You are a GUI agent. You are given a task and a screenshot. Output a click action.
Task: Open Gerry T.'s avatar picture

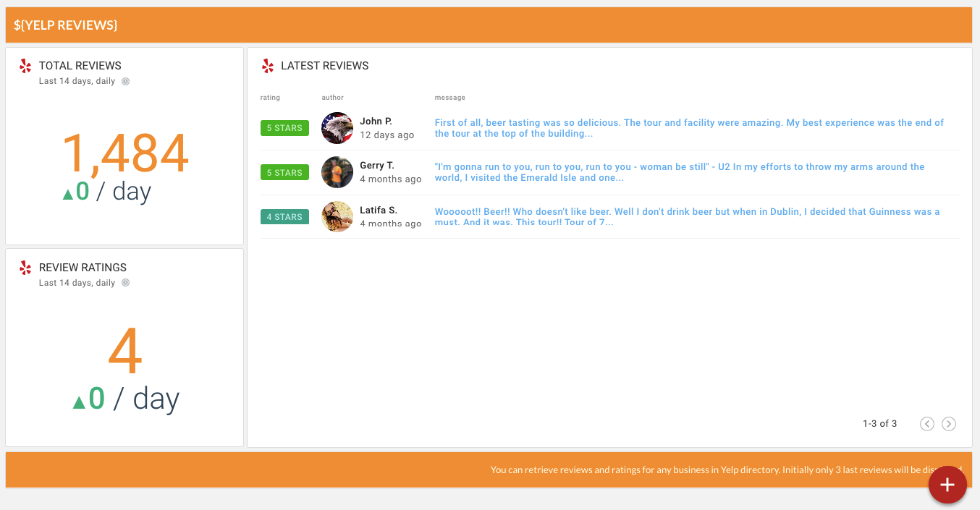(337, 172)
